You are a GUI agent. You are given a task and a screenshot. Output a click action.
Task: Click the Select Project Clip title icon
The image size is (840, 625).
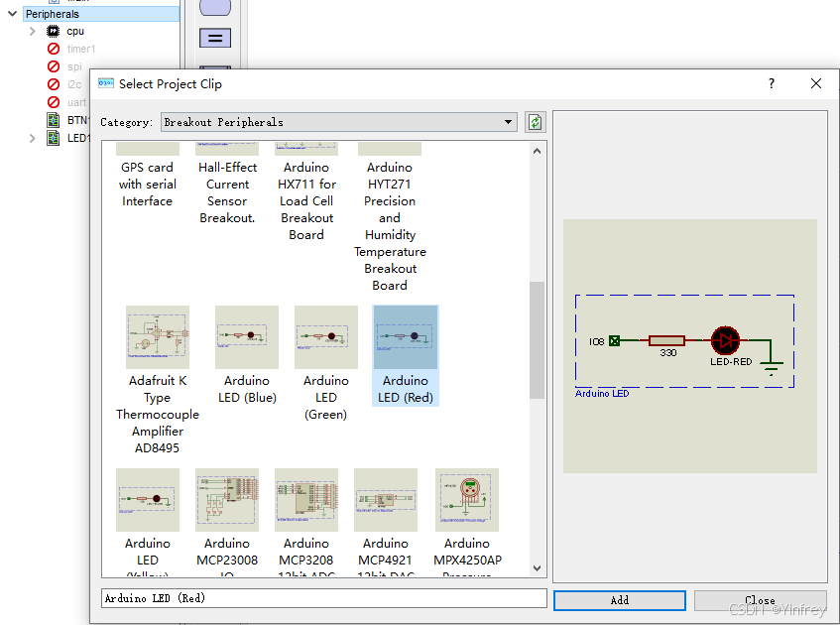coord(106,83)
